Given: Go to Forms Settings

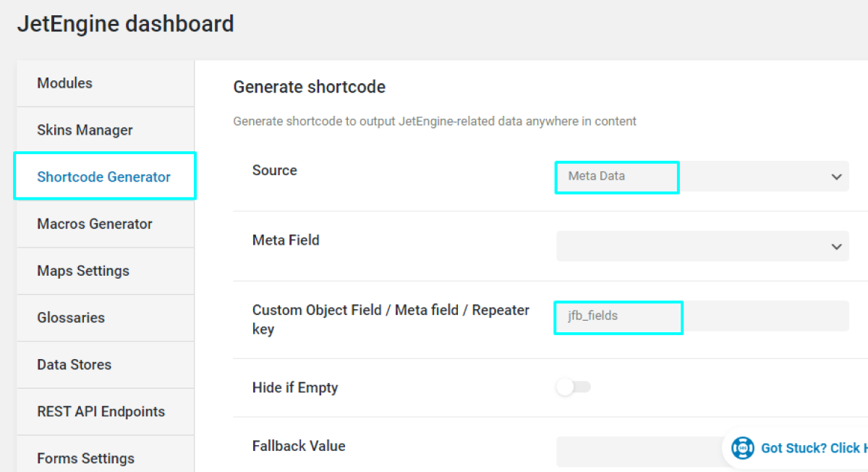Looking at the screenshot, I should click(85, 458).
